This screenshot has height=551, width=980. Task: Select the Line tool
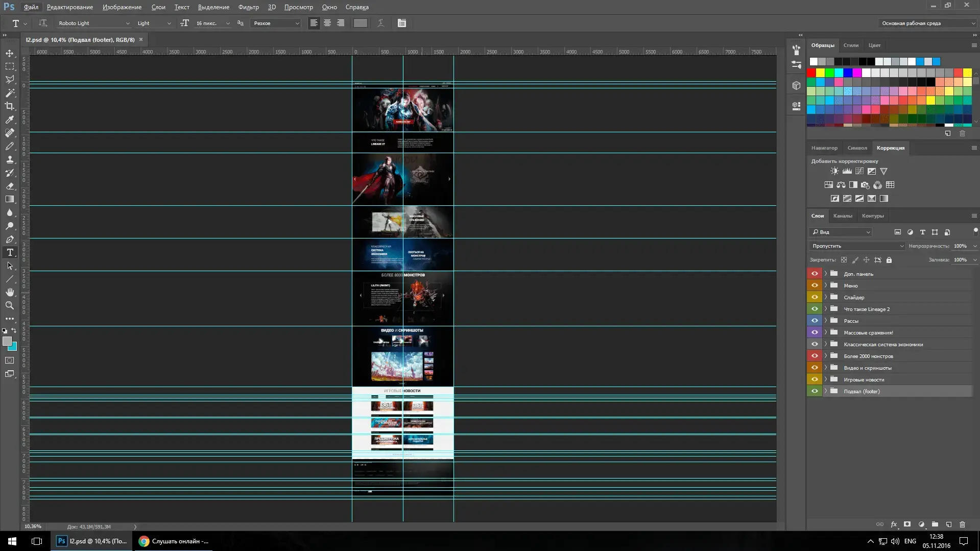tap(10, 279)
